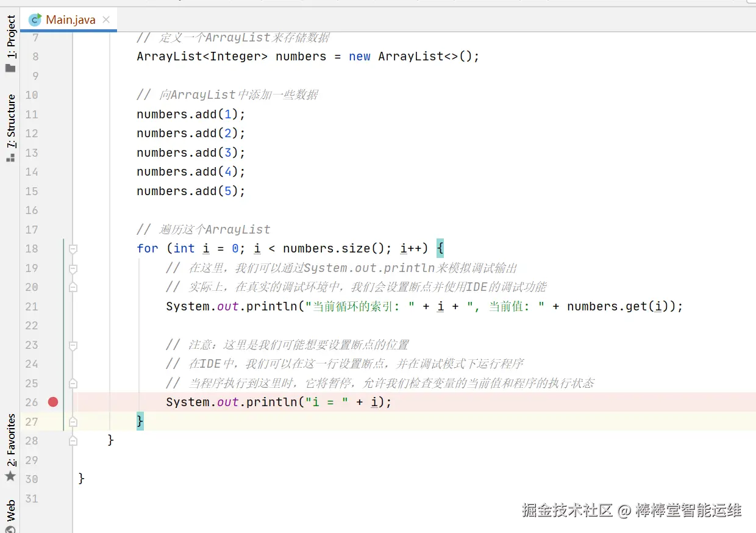Viewport: 756px width, 533px height.
Task: Remove the breakpoint on line 26
Action: (x=53, y=402)
